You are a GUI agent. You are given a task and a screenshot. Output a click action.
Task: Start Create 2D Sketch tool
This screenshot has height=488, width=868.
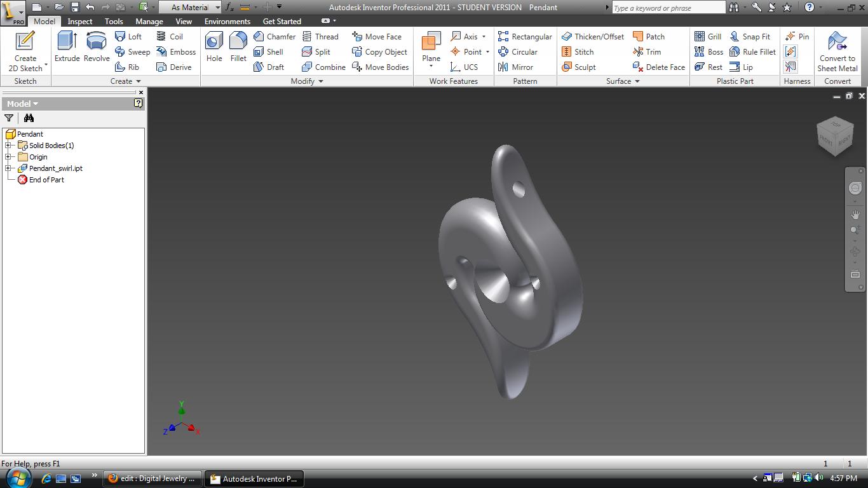[x=25, y=51]
